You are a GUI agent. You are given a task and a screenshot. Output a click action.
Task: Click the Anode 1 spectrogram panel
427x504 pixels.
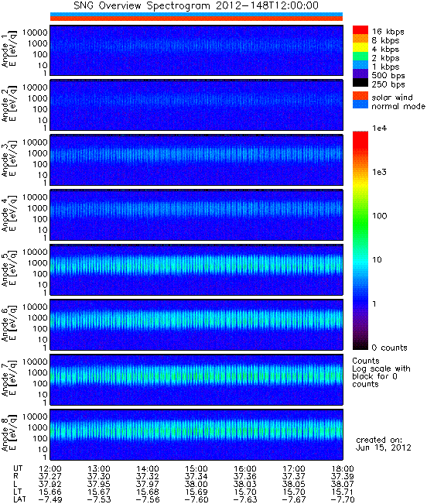click(x=196, y=50)
